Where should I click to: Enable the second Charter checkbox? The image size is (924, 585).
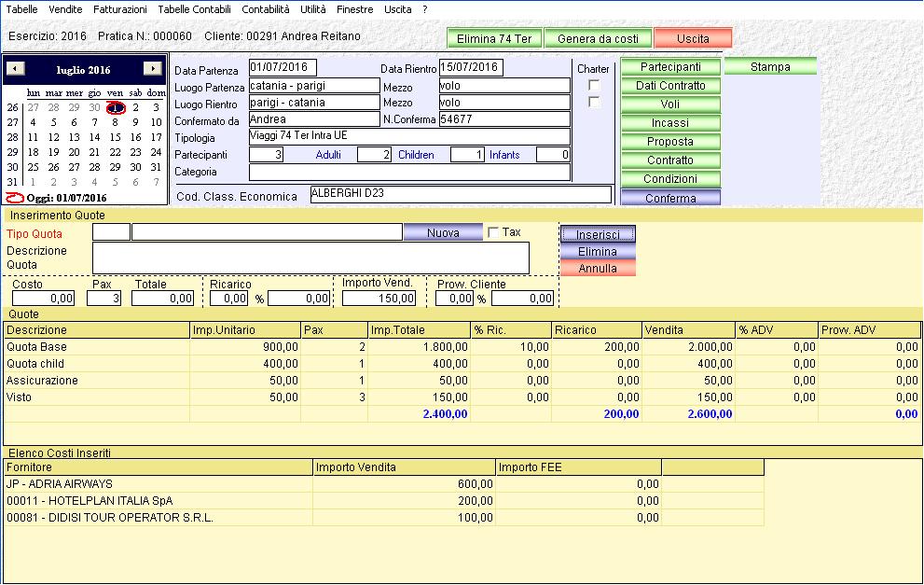(x=594, y=102)
